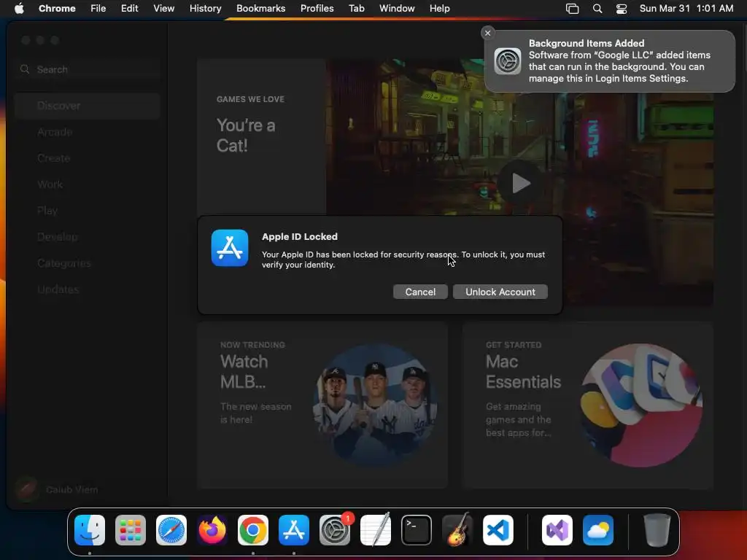Switch to Google Chrome in the Dock
Image resolution: width=747 pixels, height=560 pixels.
pyautogui.click(x=253, y=530)
